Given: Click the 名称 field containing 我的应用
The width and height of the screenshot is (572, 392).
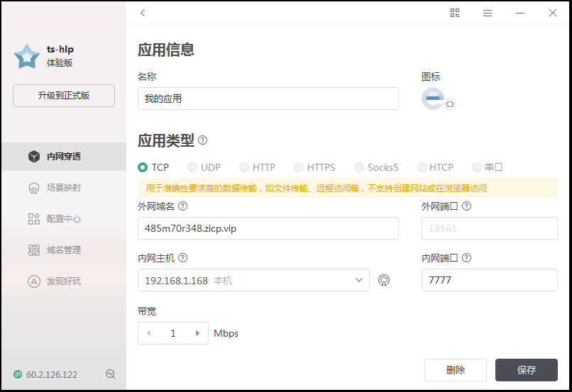Looking at the screenshot, I should (x=268, y=99).
